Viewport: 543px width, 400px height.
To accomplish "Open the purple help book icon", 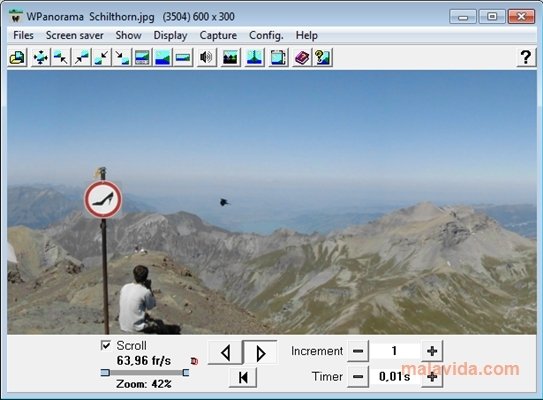I will pos(302,57).
